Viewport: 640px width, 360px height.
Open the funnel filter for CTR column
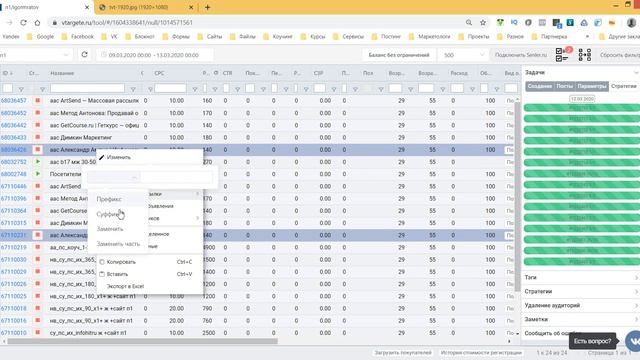tap(237, 89)
